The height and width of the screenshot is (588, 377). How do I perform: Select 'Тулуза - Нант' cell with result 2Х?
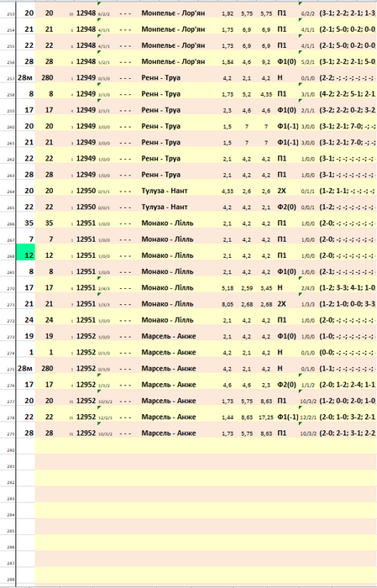click(164, 191)
